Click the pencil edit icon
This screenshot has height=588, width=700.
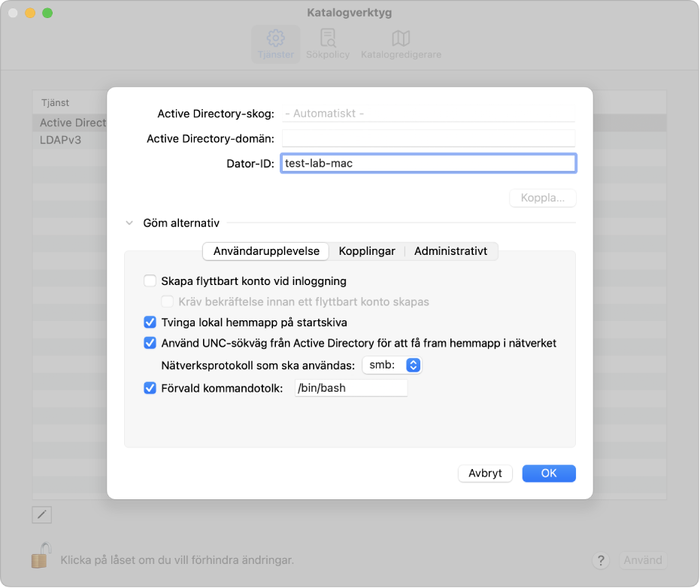pos(42,515)
